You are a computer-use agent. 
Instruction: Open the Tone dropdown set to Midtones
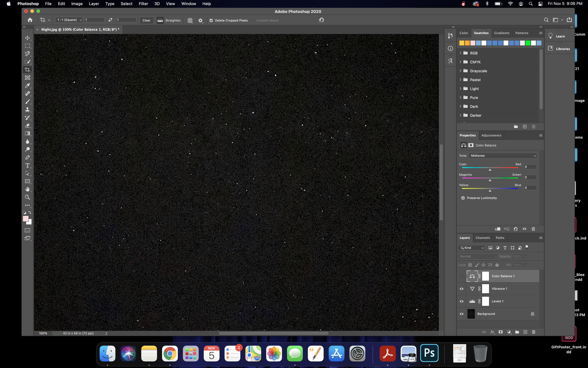pyautogui.click(x=502, y=156)
